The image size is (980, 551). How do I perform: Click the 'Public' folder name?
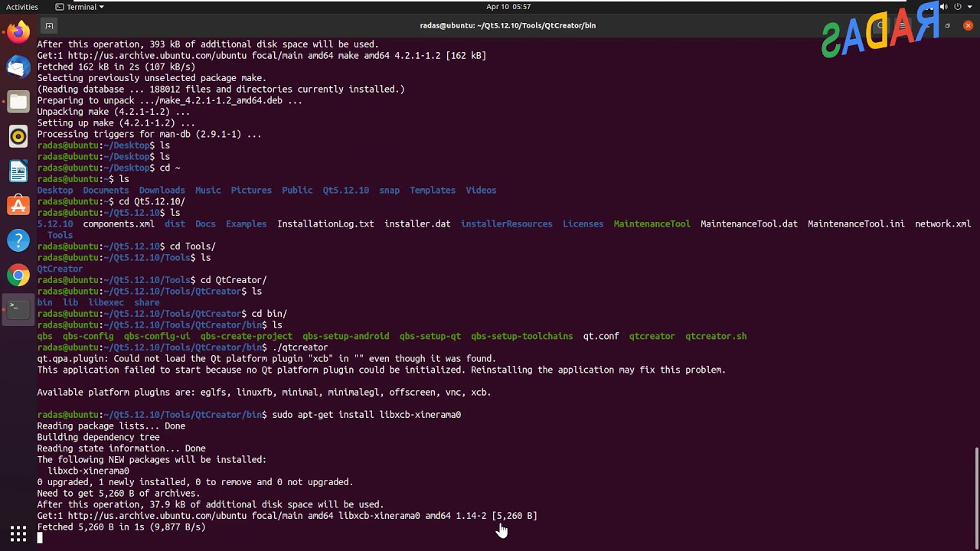[x=297, y=190]
